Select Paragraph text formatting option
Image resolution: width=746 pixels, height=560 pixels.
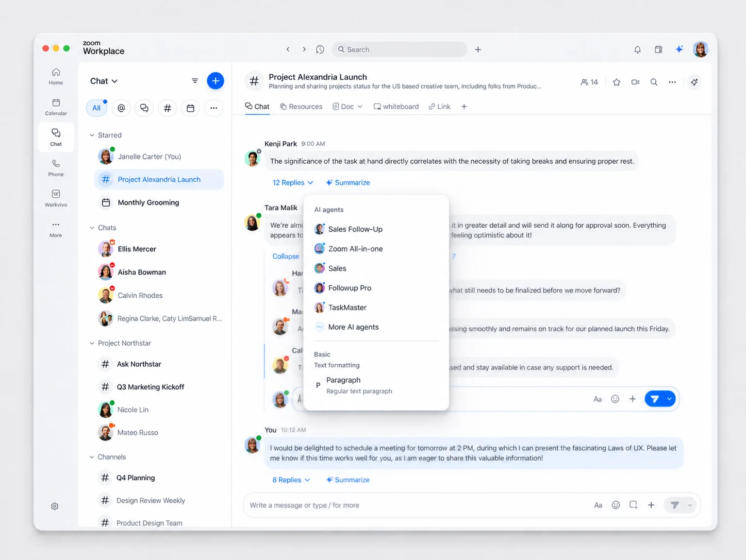tap(376, 385)
